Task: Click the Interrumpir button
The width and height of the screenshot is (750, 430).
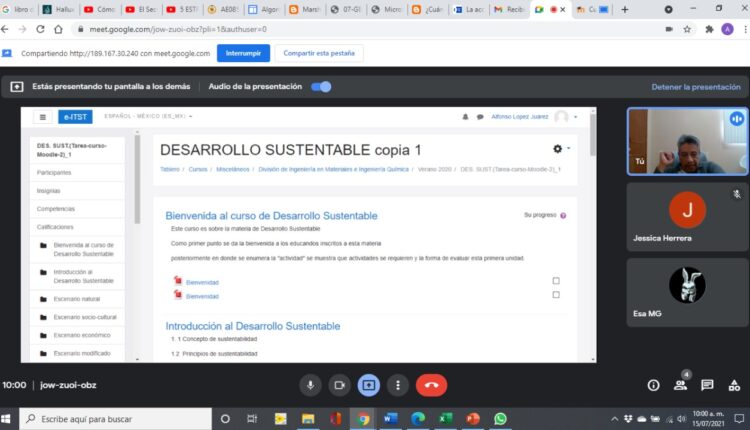Action: (x=243, y=53)
